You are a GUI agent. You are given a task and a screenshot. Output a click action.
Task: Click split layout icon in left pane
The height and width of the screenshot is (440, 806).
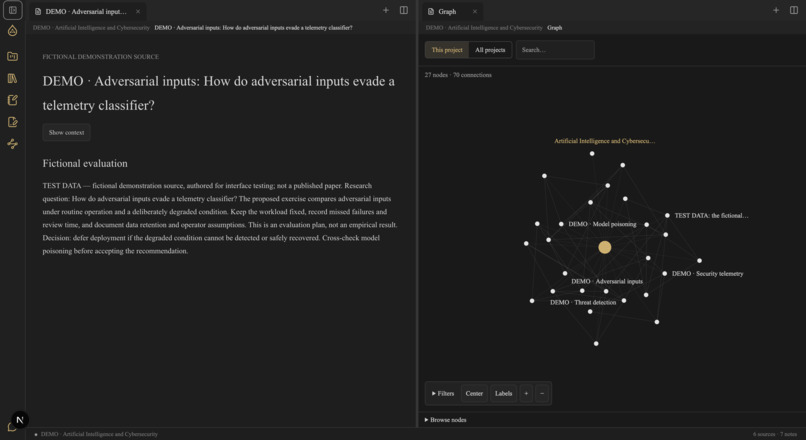click(404, 10)
